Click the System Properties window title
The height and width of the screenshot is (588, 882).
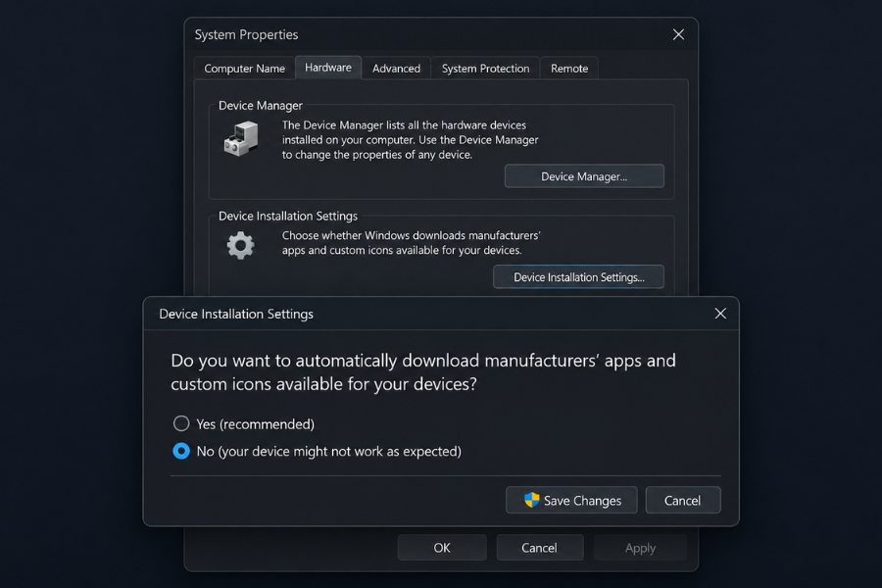click(x=246, y=35)
